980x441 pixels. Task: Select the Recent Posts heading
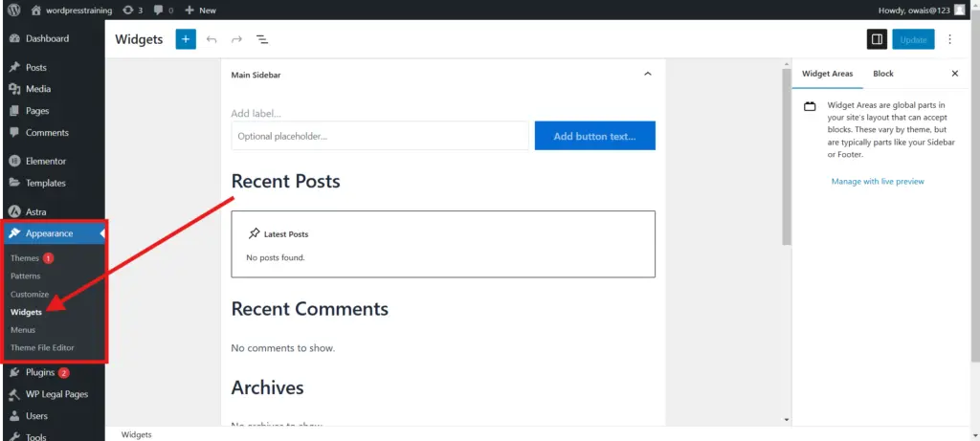[285, 181]
